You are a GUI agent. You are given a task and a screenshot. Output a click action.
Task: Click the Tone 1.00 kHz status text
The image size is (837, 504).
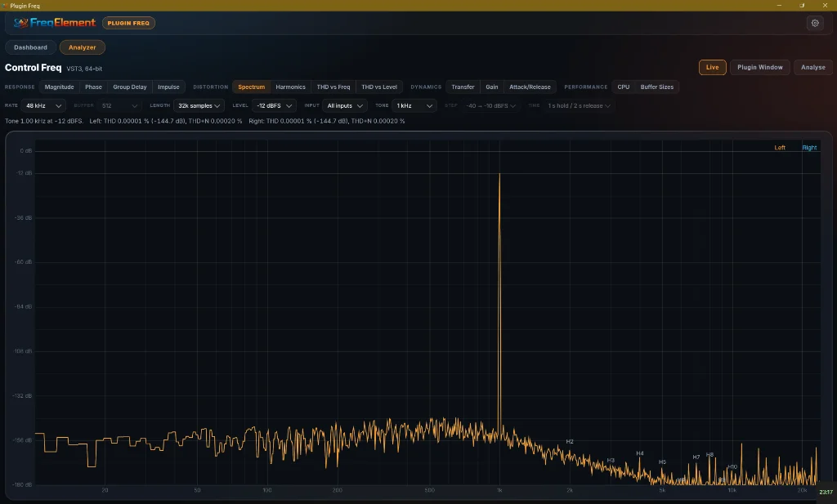click(44, 121)
